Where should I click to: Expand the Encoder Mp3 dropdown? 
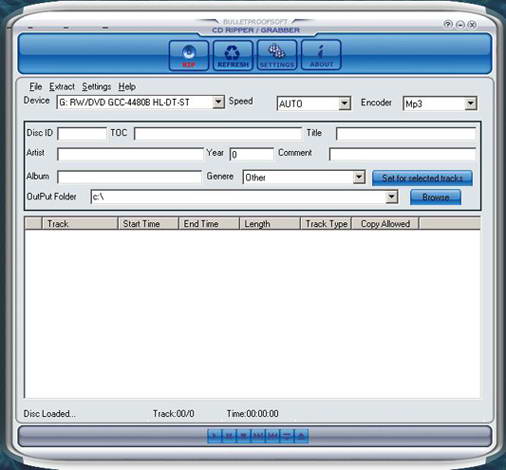(470, 103)
